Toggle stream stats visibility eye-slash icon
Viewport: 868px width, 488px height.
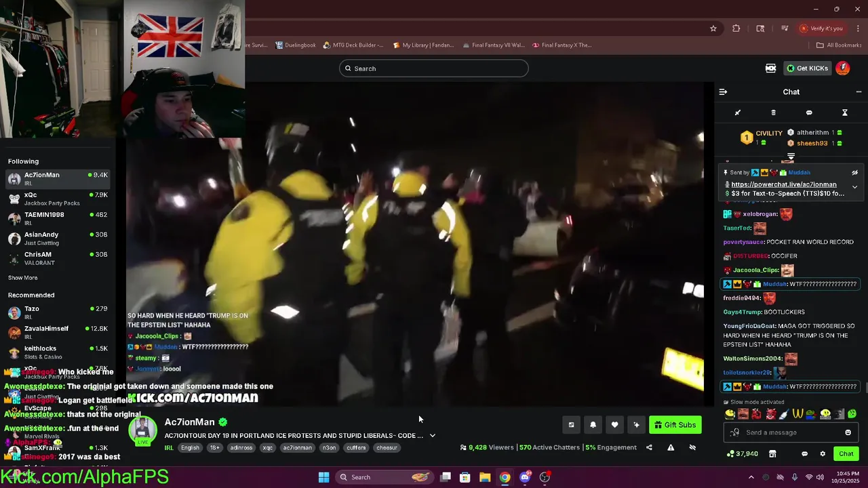tap(692, 447)
